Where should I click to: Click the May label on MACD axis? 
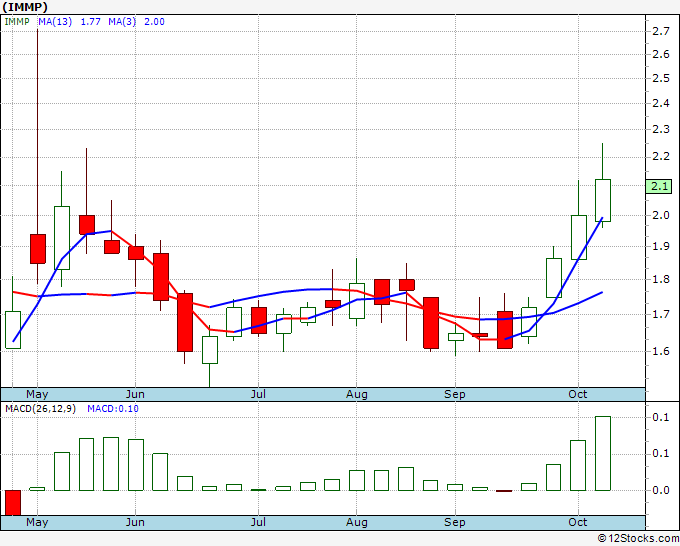point(37,522)
